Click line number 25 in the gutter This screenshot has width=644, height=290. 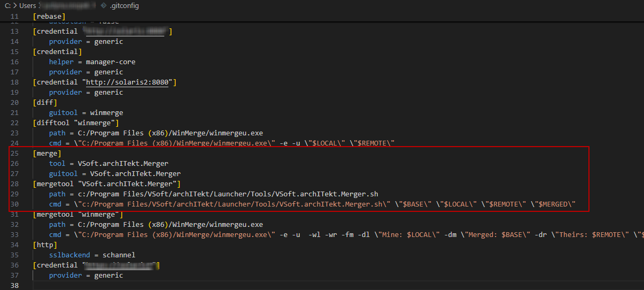pos(14,153)
